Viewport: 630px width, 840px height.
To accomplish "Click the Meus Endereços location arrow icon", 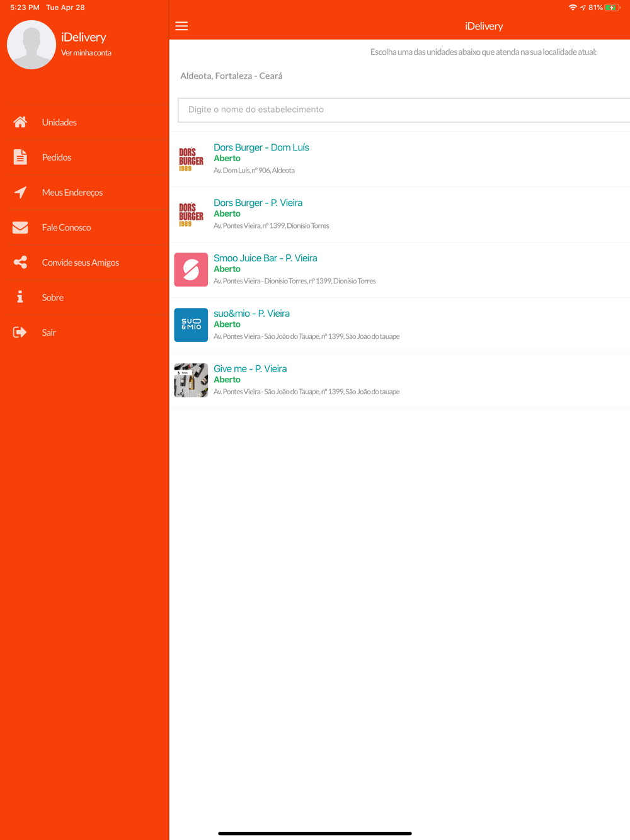I will [x=20, y=192].
